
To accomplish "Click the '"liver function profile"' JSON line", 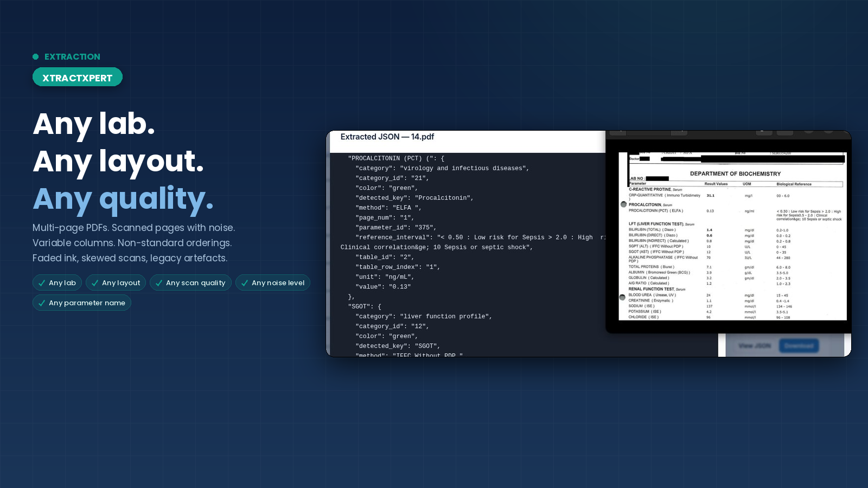I will click(424, 316).
